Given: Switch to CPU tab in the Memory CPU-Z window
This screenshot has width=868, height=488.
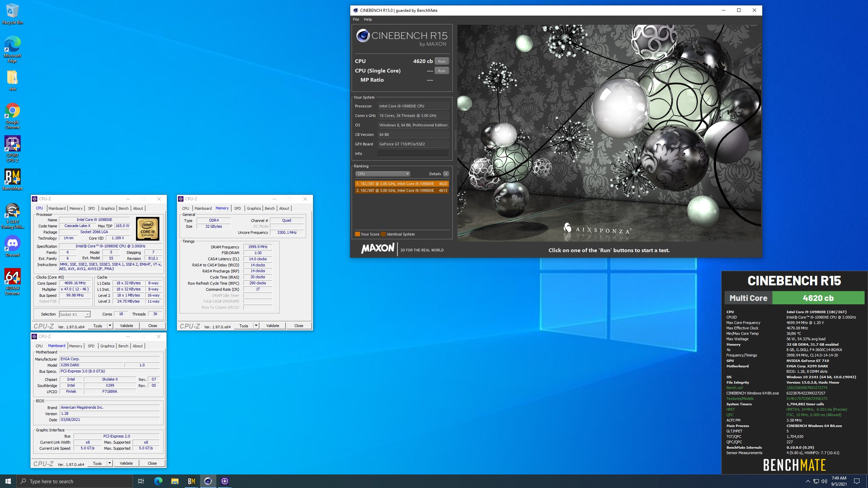Looking at the screenshot, I should click(185, 208).
